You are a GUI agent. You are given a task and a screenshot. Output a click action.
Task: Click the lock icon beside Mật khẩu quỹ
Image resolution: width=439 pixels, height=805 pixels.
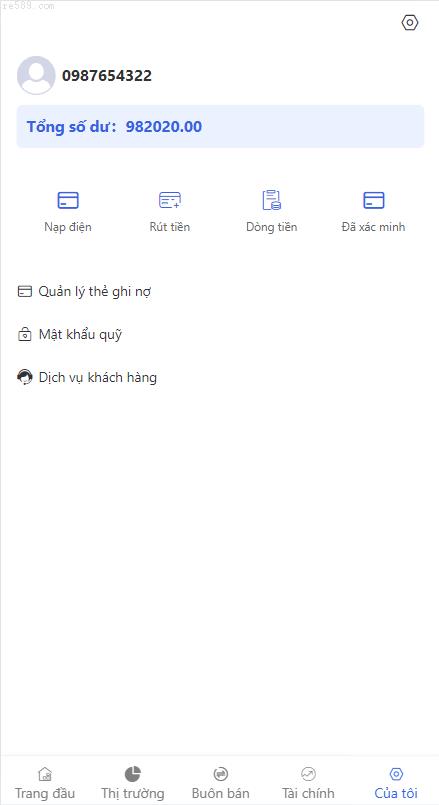point(25,335)
